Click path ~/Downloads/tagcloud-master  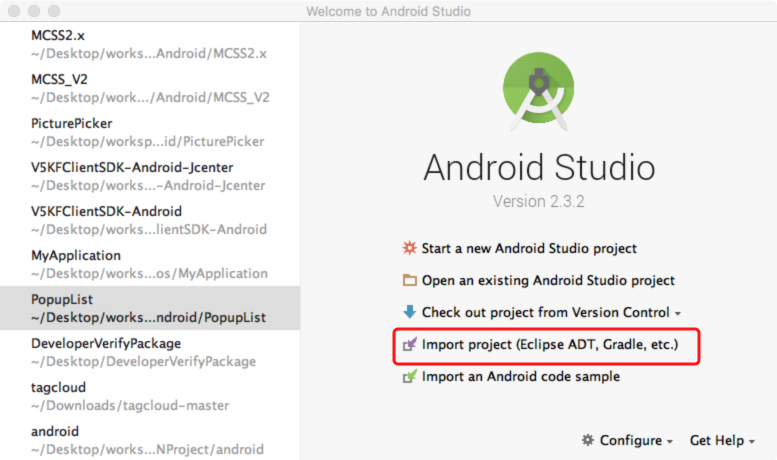(130, 405)
